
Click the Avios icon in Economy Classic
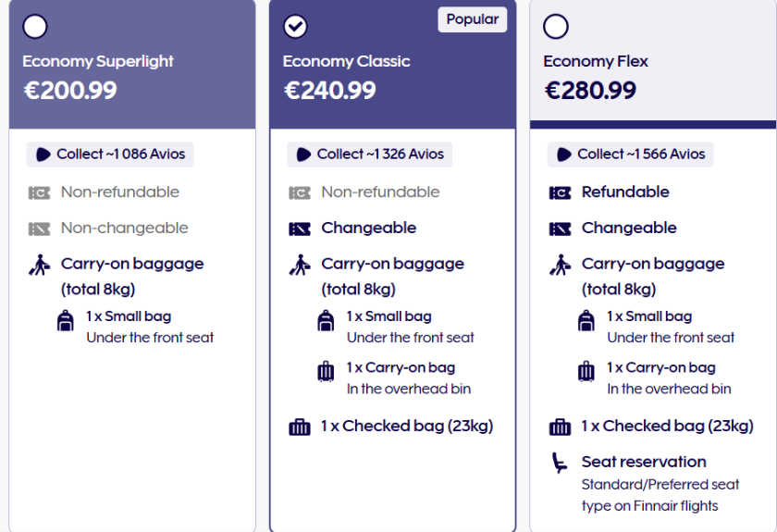coord(302,155)
